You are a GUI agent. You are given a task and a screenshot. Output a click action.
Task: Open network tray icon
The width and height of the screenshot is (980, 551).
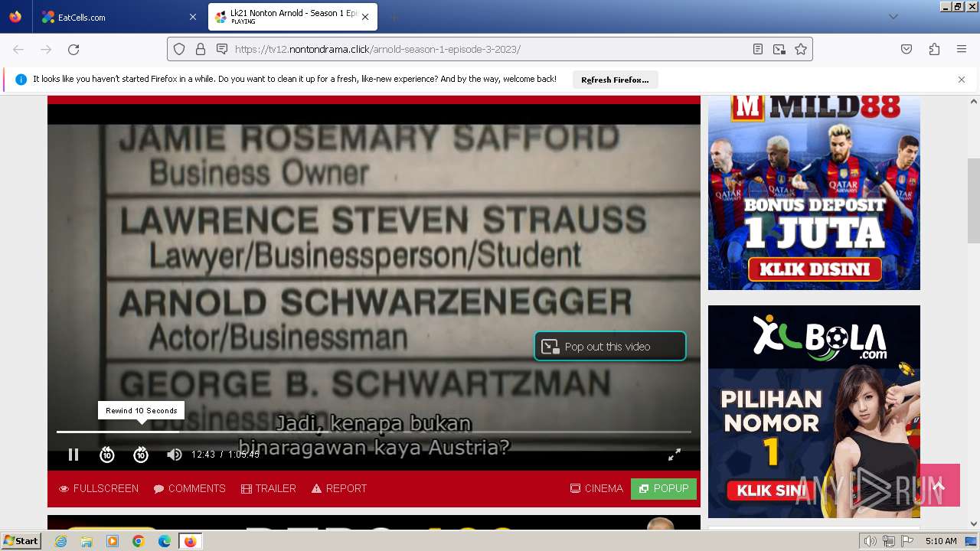point(889,541)
